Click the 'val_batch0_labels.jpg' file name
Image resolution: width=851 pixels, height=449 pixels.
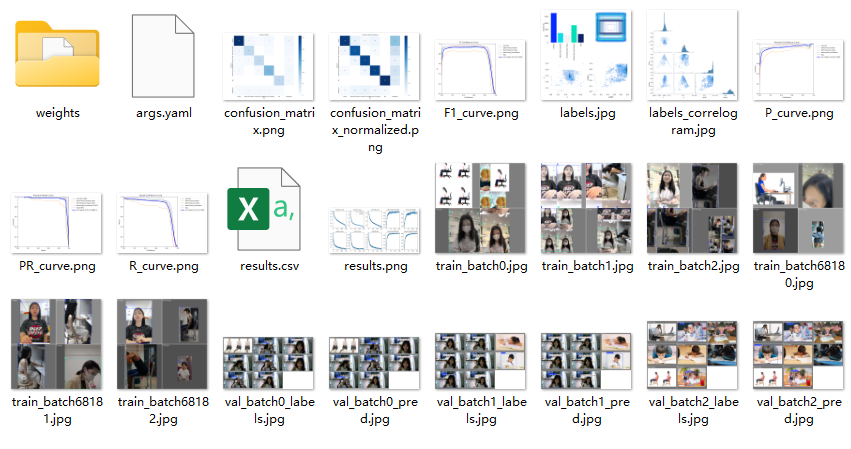(x=269, y=410)
